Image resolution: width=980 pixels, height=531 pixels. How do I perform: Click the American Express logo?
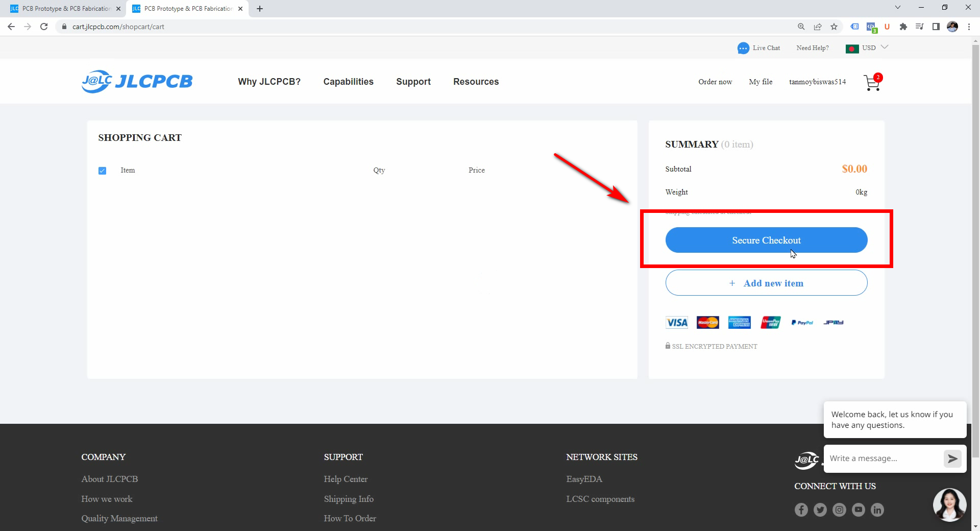pos(739,322)
